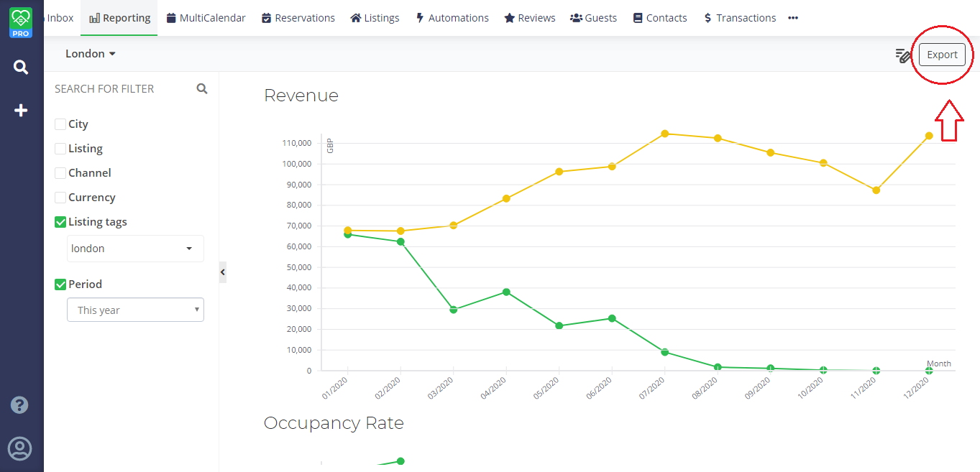Enable the City filter checkbox
The image size is (980, 472).
pyautogui.click(x=60, y=124)
